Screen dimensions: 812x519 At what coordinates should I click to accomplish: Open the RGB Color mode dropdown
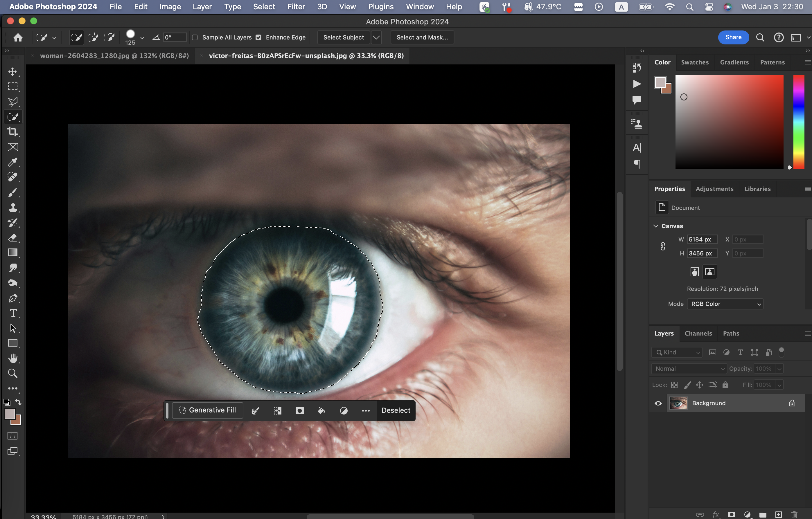[725, 304]
